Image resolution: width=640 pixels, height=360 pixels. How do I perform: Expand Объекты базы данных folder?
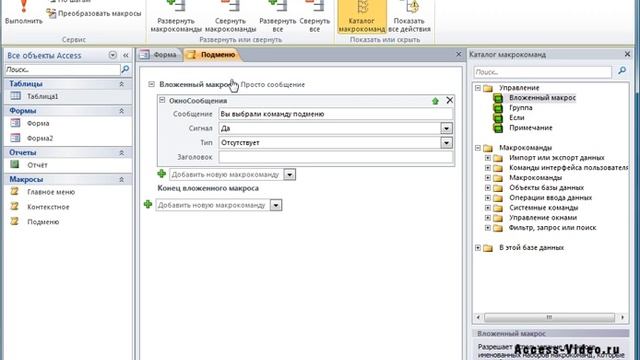[x=488, y=188]
